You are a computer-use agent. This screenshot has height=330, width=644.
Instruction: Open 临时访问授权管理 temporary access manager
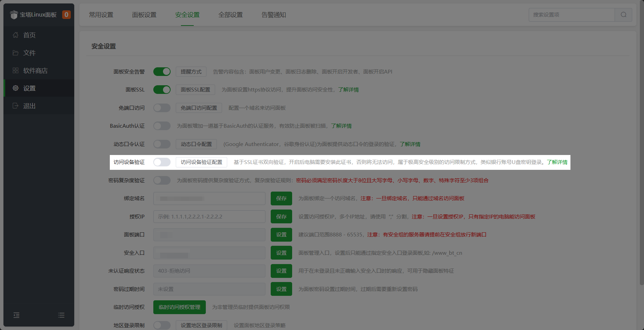click(179, 307)
